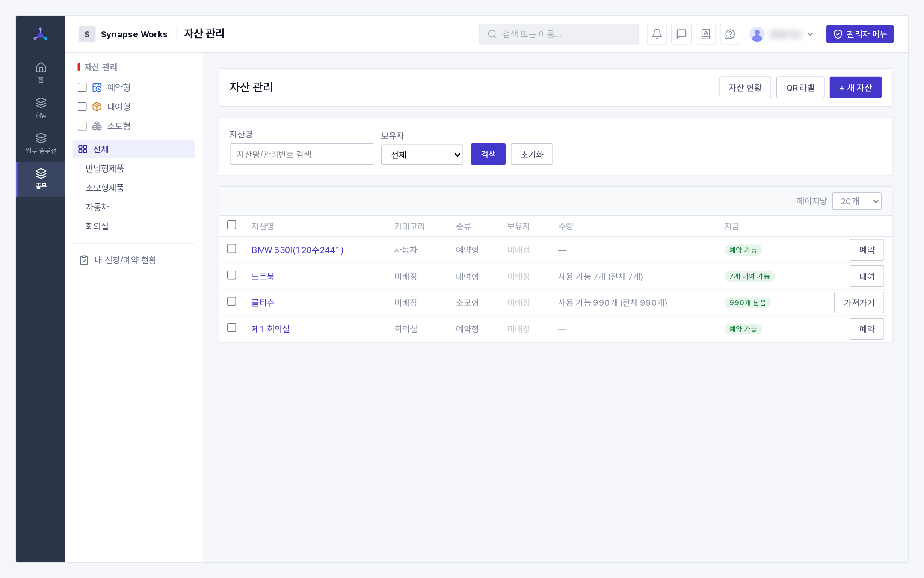Focus the 자산명/관리번호 검색 input field

click(x=301, y=154)
